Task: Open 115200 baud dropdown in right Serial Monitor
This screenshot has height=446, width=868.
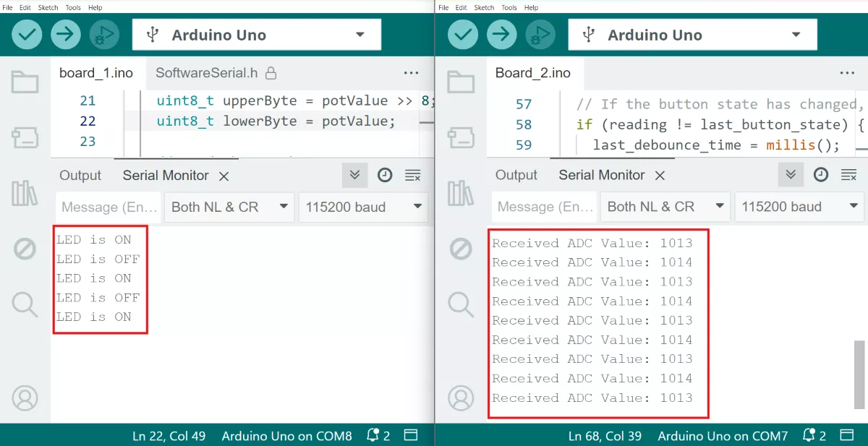Action: pyautogui.click(x=799, y=207)
